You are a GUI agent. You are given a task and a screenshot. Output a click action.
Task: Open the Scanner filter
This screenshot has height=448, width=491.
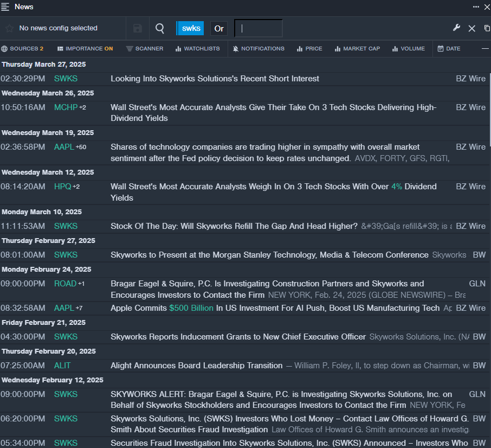(144, 49)
